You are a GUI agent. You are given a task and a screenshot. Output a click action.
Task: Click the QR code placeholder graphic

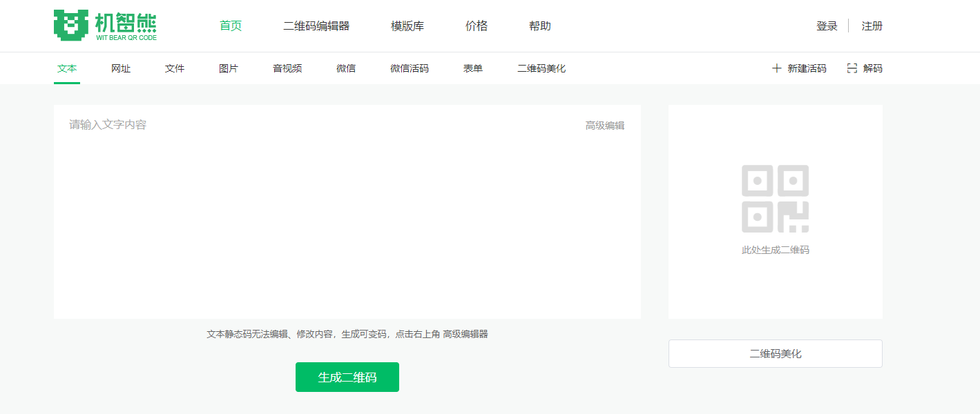point(775,198)
